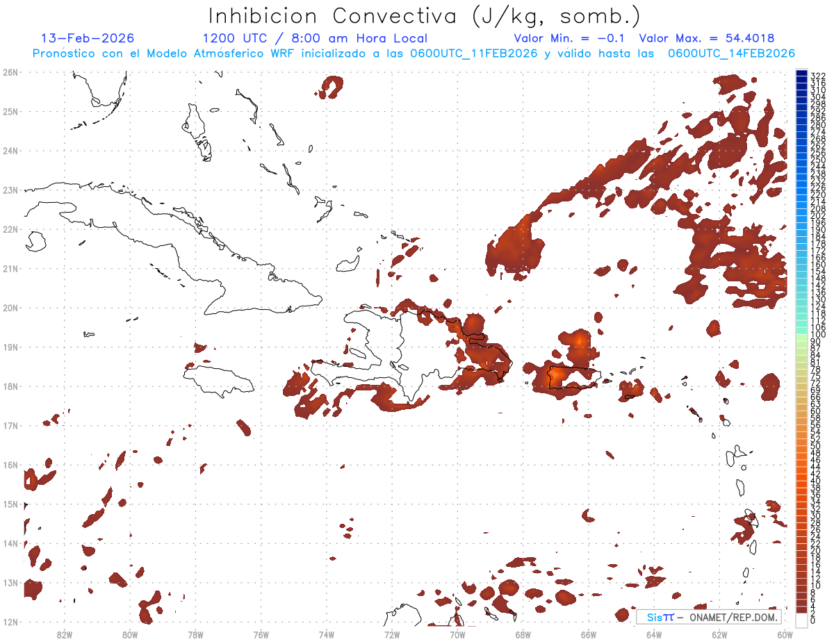
Task: Click the '25N' latitude label
Action: [10, 111]
